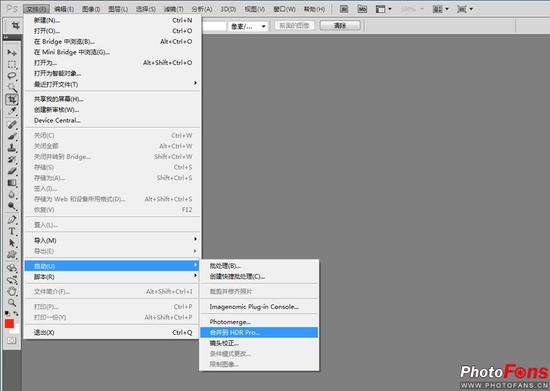Choose Device Central... entry
This screenshot has height=391, width=550.
[x=112, y=120]
